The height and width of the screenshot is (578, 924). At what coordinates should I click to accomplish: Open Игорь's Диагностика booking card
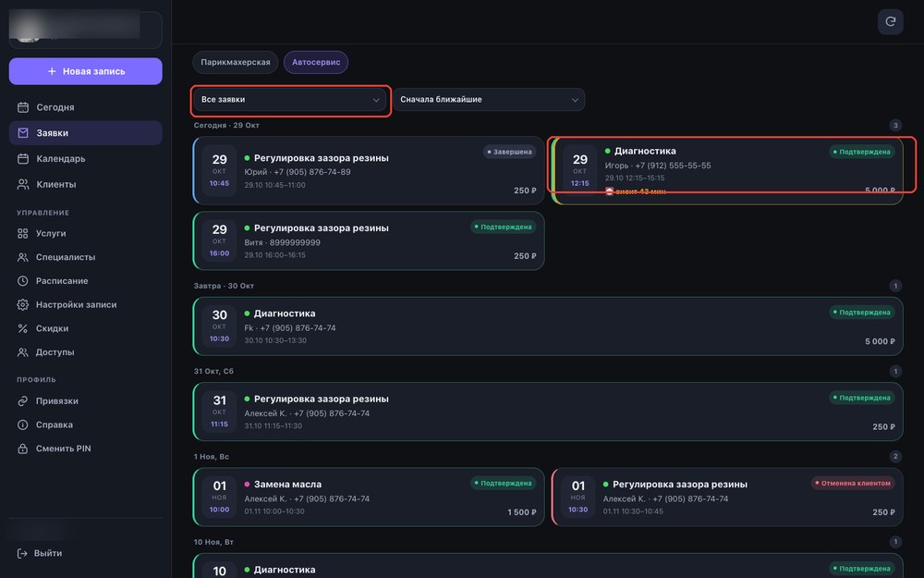tap(727, 170)
